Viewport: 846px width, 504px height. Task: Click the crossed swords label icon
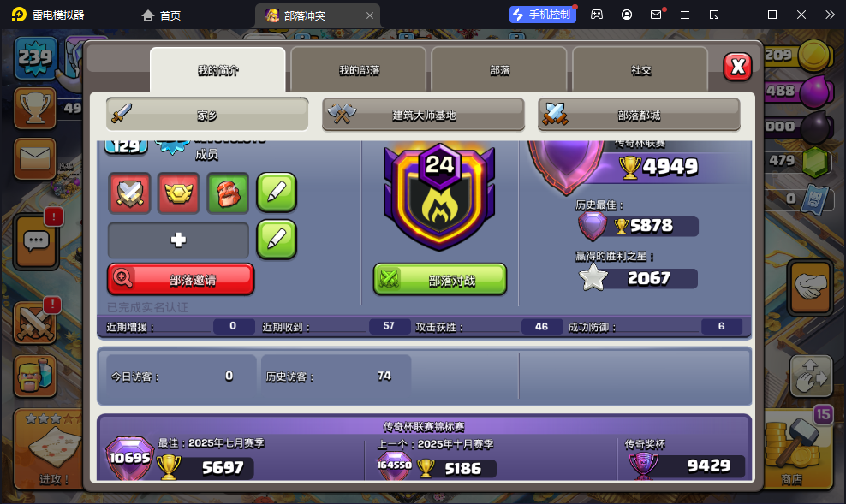click(x=129, y=193)
